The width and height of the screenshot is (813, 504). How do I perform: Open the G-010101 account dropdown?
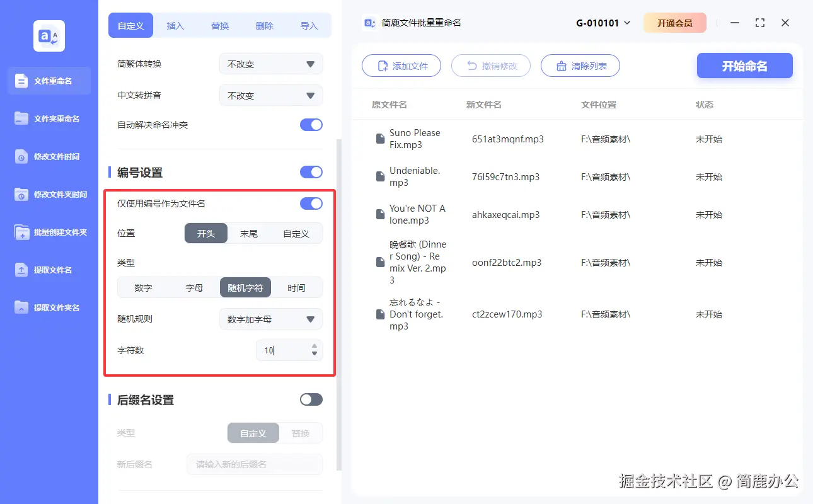[603, 23]
